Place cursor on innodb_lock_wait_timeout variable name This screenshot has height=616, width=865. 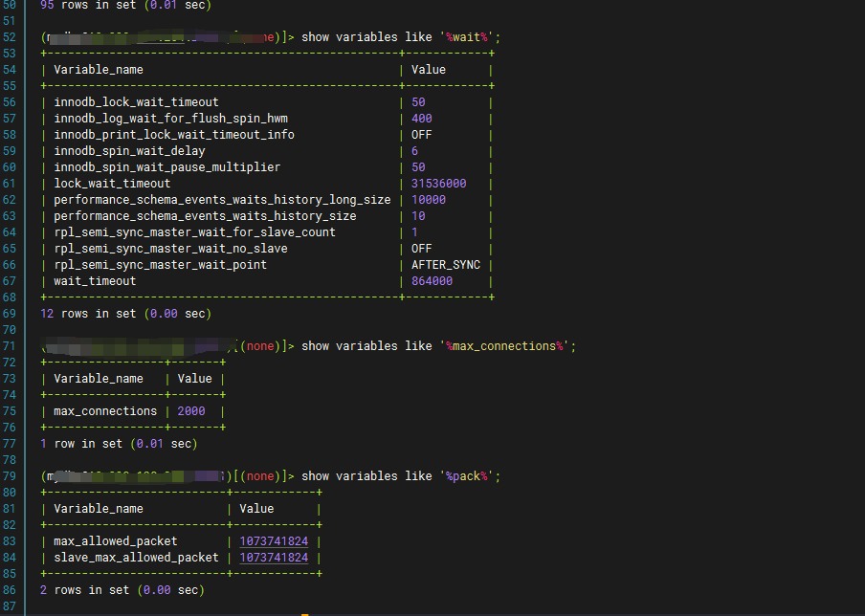(136, 102)
